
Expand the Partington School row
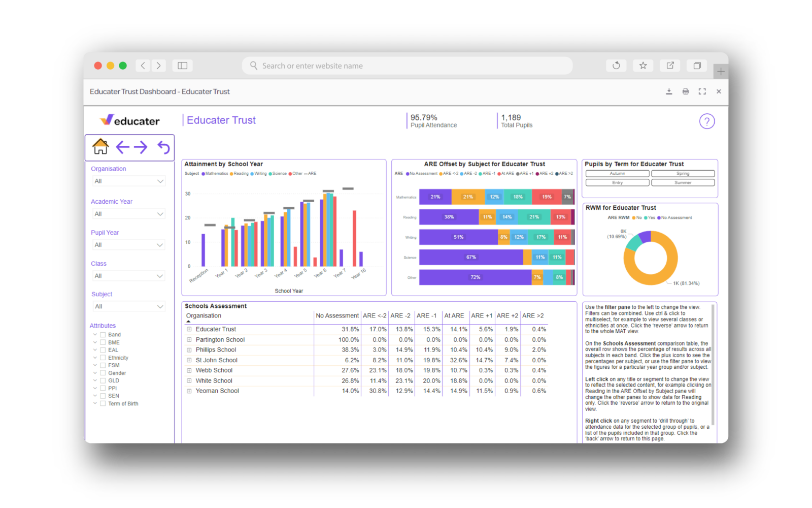189,340
